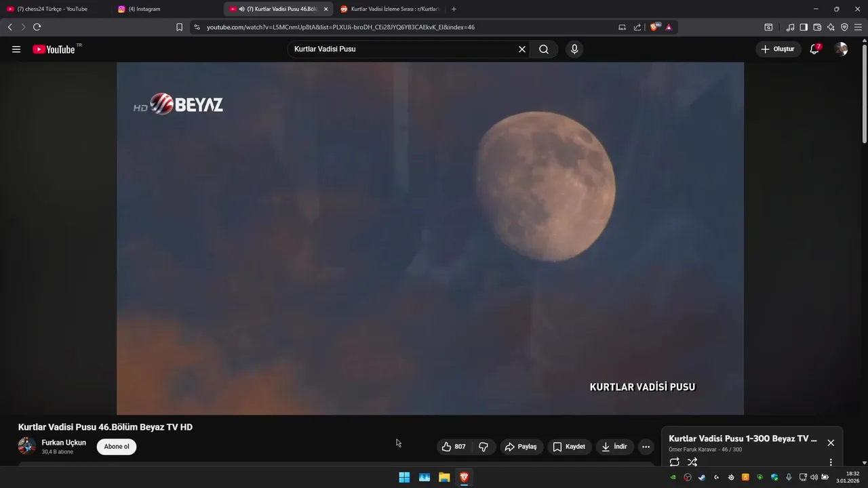This screenshot has height=488, width=868.
Task: Open more actions three-dot menu
Action: [x=646, y=447]
